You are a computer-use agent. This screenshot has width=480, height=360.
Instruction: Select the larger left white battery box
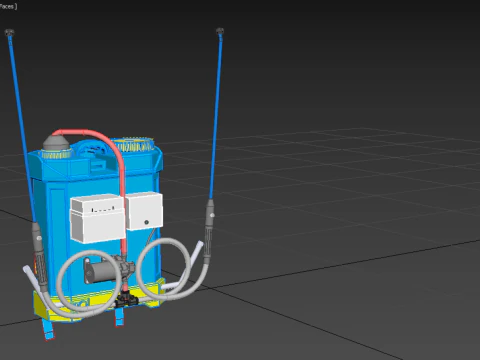click(97, 218)
